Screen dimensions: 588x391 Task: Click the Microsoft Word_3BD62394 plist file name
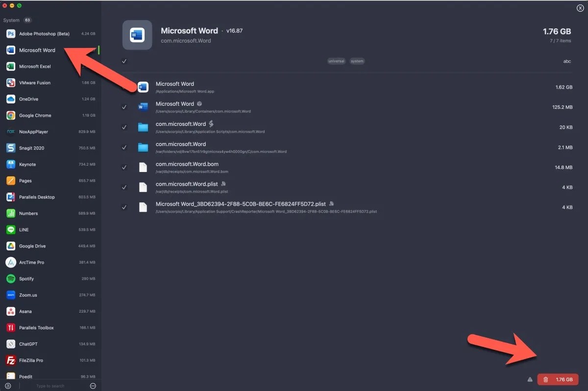click(x=241, y=204)
